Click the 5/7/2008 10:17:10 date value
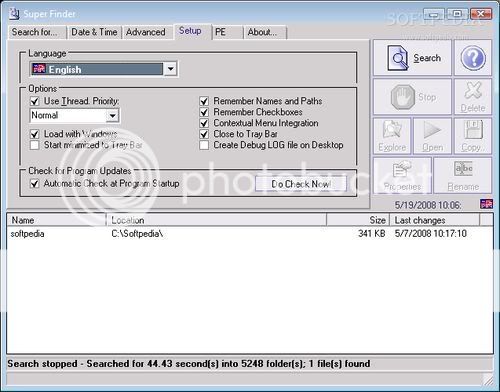 [x=431, y=234]
